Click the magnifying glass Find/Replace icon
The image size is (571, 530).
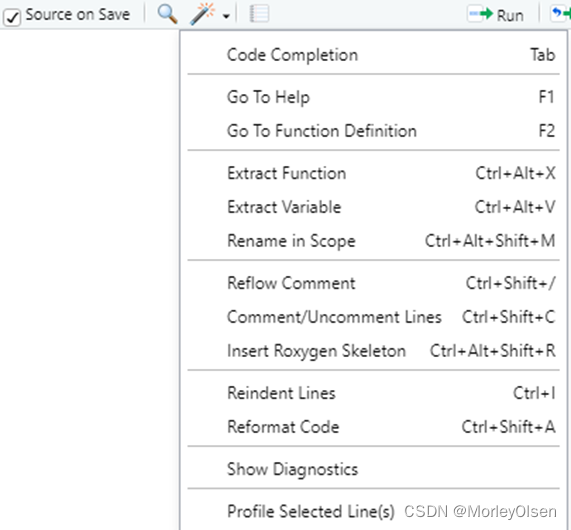point(168,15)
